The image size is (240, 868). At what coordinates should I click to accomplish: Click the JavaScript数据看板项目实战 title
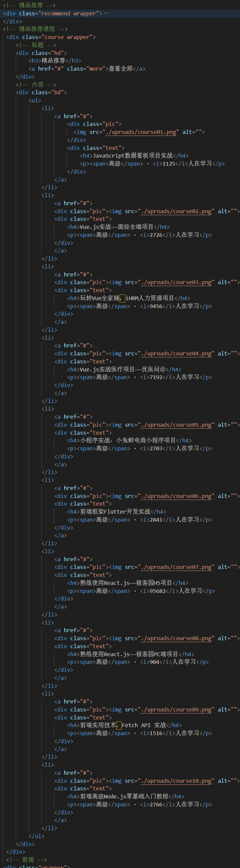point(133,156)
